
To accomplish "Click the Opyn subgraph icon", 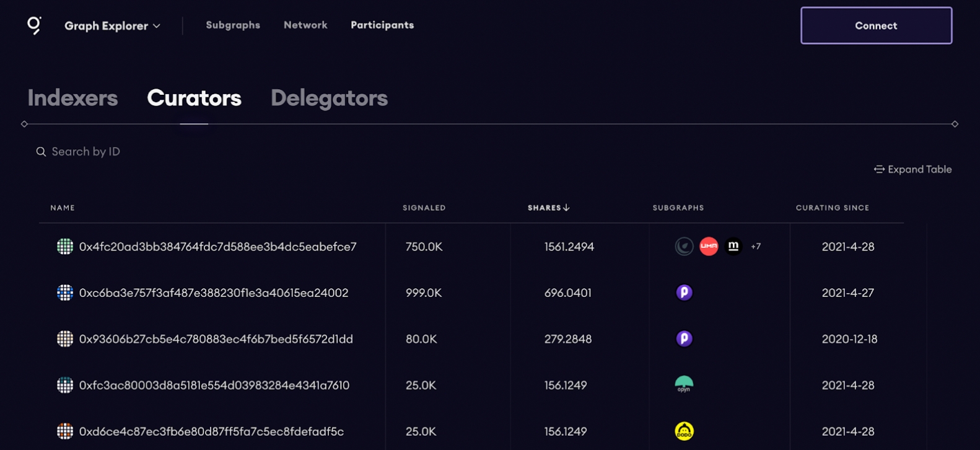I will coord(684,385).
